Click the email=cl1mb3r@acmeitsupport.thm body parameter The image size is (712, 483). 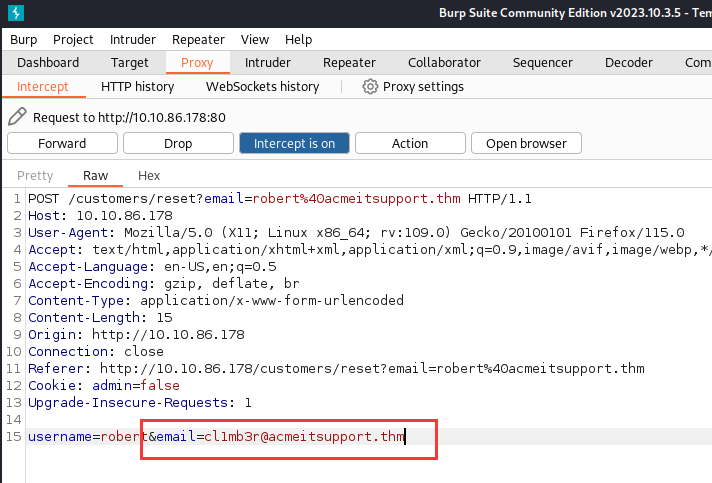coord(280,436)
